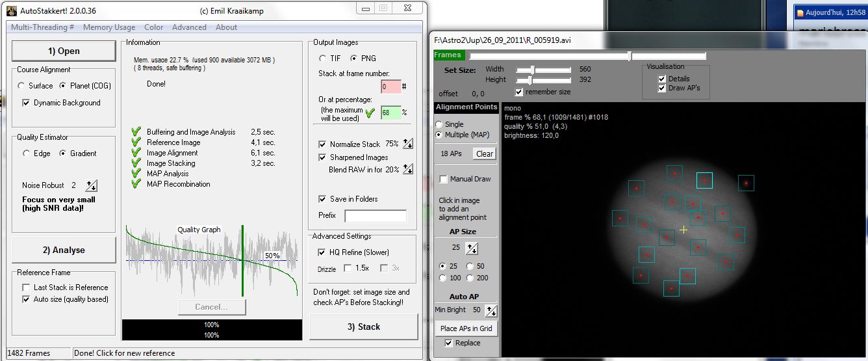Click the yellow crosshair on Jupiter image
The width and height of the screenshot is (868, 361).
pyautogui.click(x=683, y=230)
